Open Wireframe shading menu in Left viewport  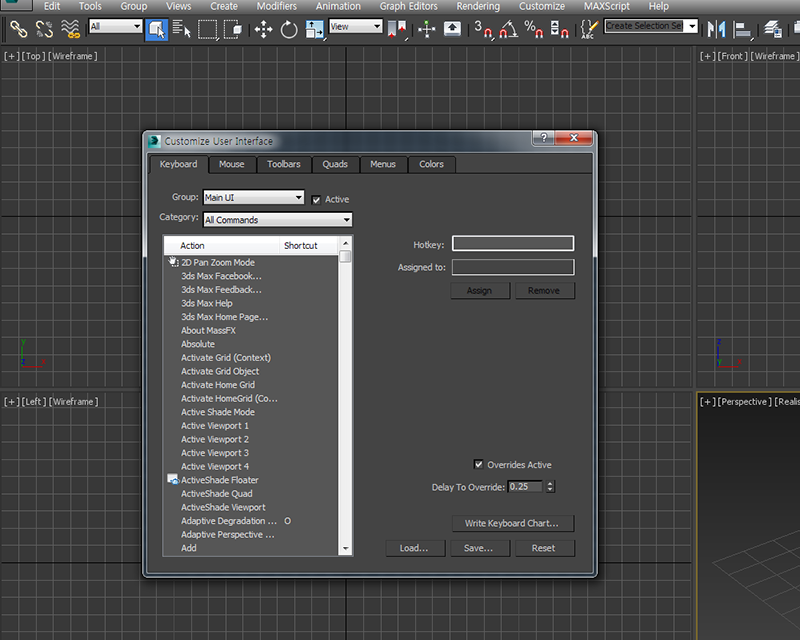(x=73, y=402)
